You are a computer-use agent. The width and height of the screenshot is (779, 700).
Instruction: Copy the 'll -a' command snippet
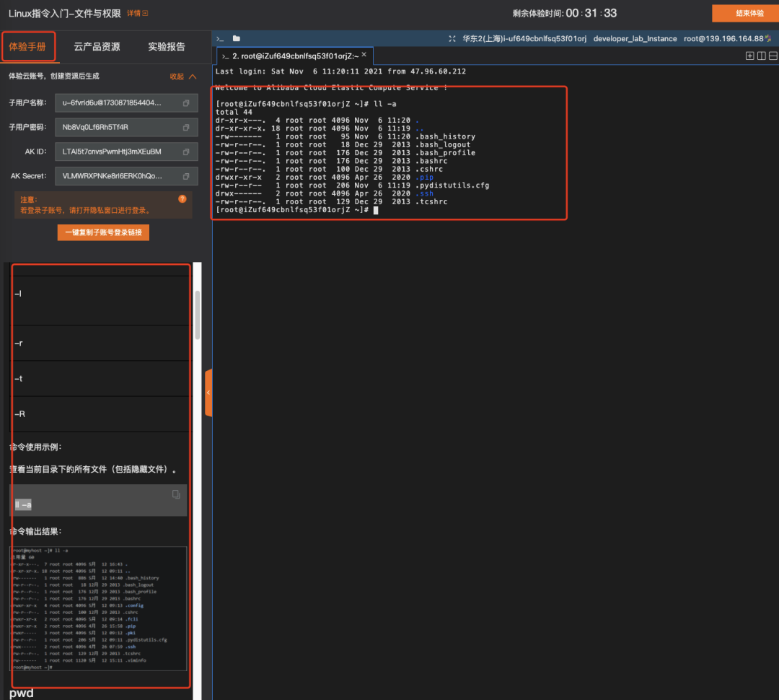point(176,494)
